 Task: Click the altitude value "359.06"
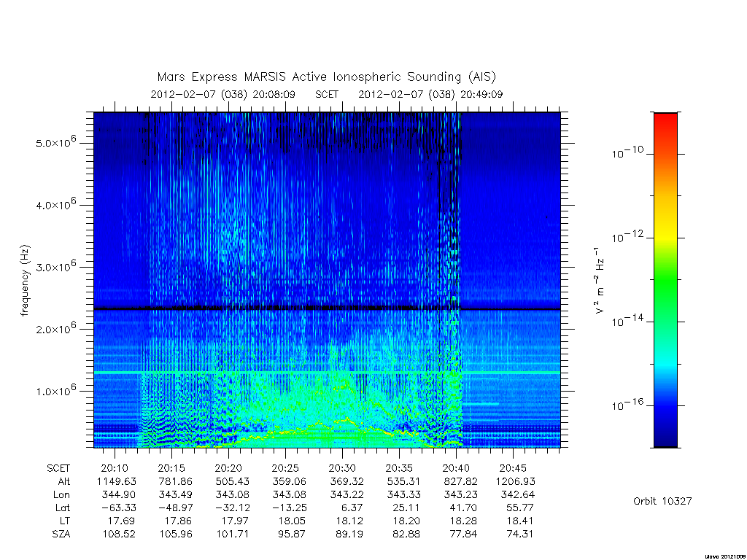point(289,481)
